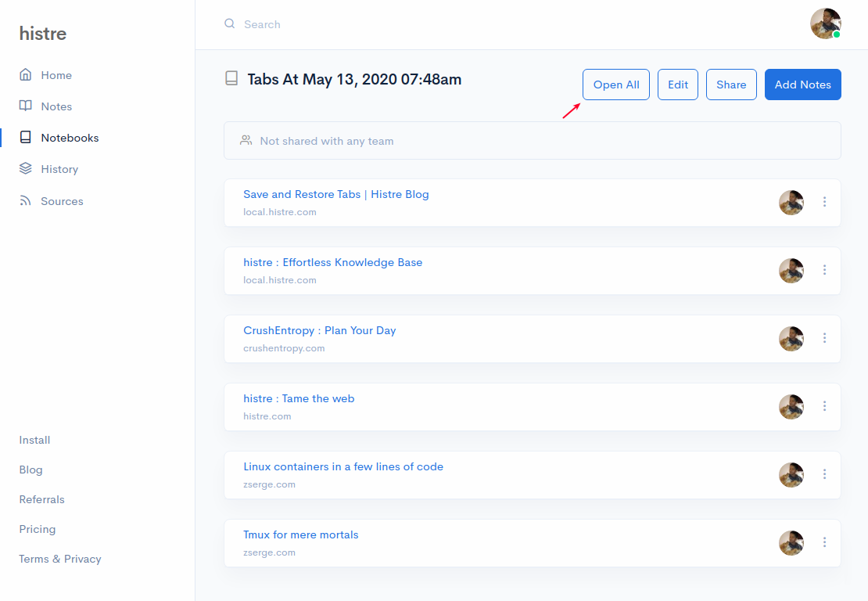Click local.histre.com under Effortless Knowledge Base
The image size is (868, 601).
click(x=279, y=280)
